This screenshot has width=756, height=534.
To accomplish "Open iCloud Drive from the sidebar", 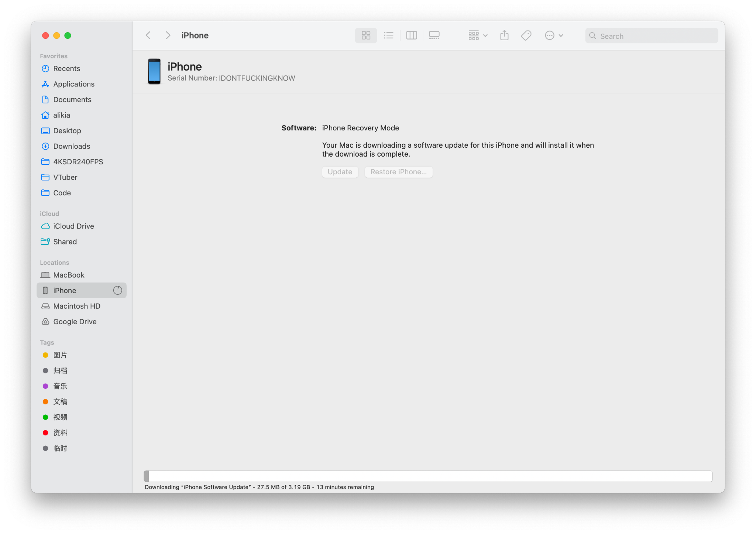I will click(x=73, y=226).
